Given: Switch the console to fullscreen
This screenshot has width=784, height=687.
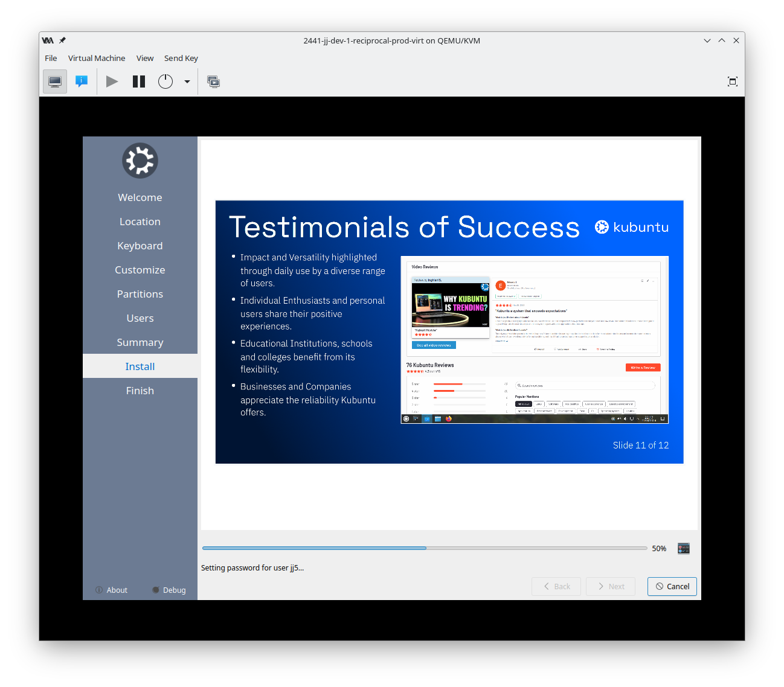Looking at the screenshot, I should click(x=733, y=81).
